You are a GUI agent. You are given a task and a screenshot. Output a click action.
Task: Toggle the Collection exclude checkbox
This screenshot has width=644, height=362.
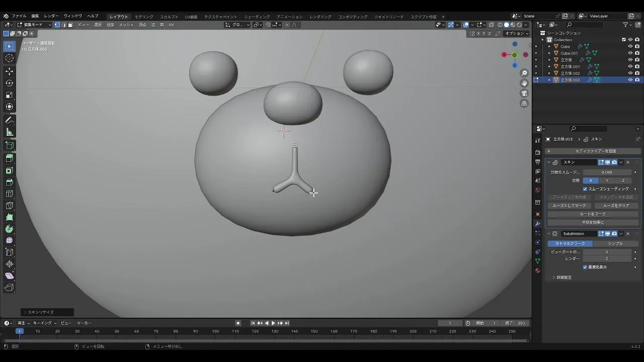click(624, 40)
